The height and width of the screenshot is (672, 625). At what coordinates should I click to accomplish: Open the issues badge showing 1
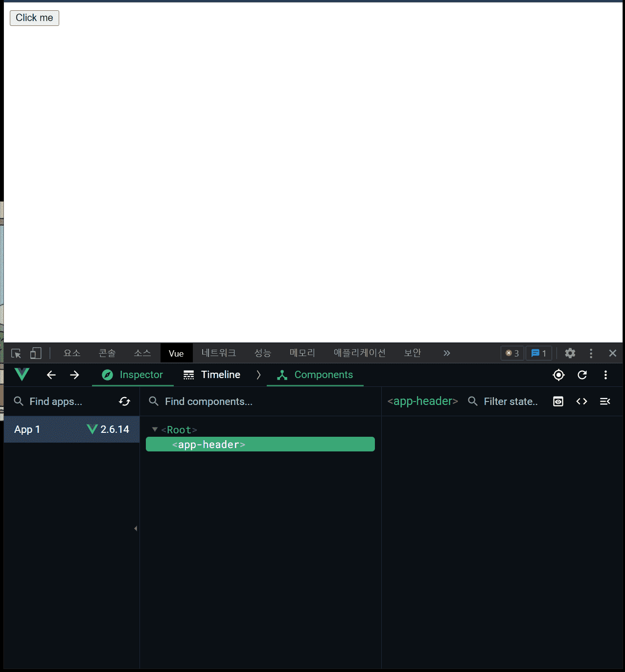tap(539, 353)
